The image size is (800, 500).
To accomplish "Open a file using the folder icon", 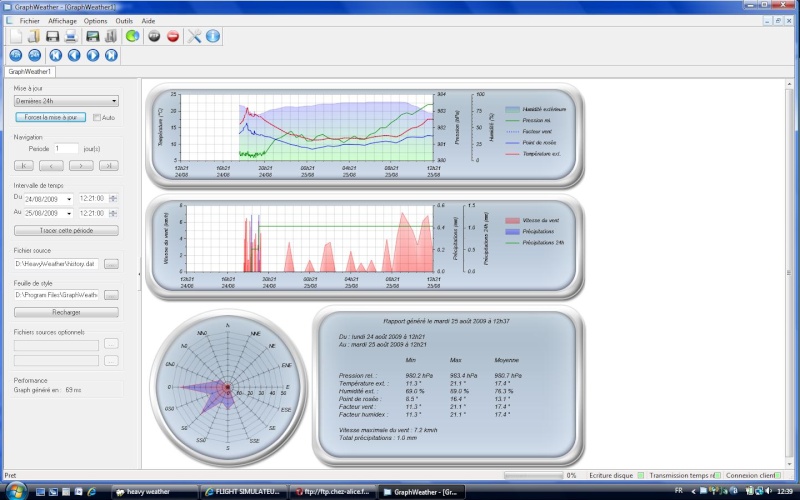I will pyautogui.click(x=34, y=36).
